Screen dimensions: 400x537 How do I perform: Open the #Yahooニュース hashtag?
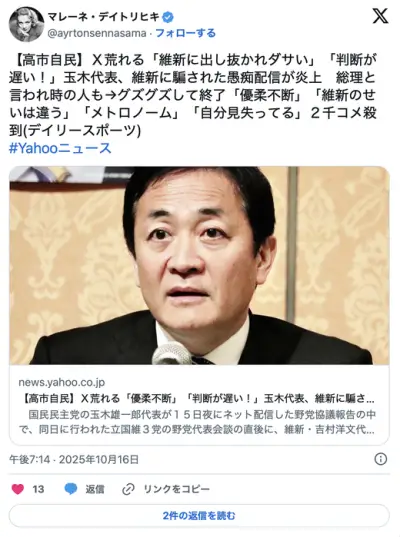click(60, 148)
